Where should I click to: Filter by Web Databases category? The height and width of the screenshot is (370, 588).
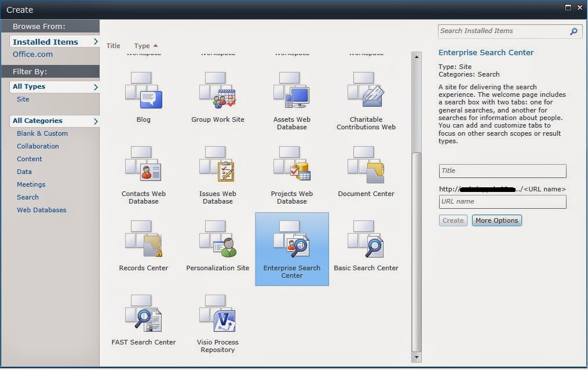pos(42,210)
